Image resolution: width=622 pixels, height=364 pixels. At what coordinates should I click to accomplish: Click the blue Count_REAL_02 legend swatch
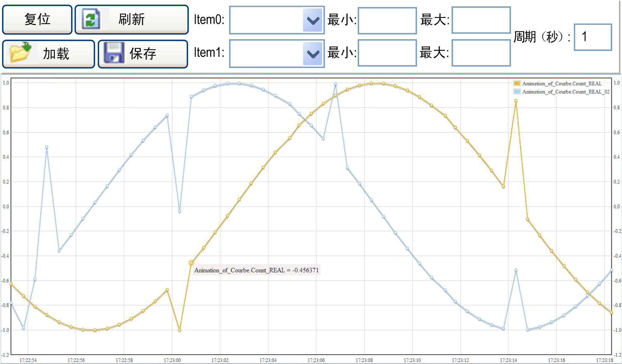[517, 92]
